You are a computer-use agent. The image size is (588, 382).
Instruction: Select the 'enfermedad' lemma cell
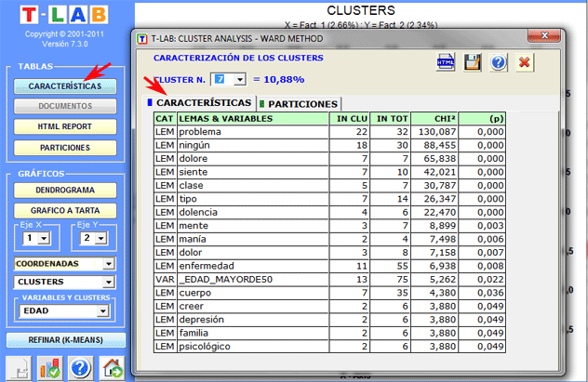(x=253, y=266)
